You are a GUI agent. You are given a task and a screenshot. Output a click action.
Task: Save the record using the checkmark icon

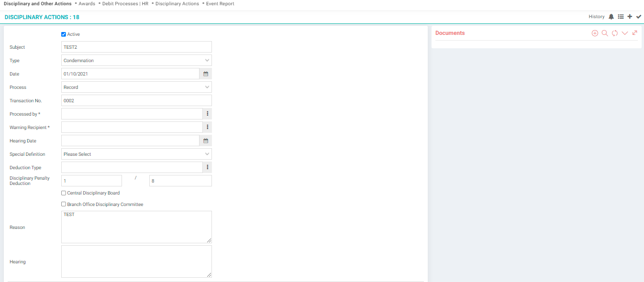coord(639,17)
